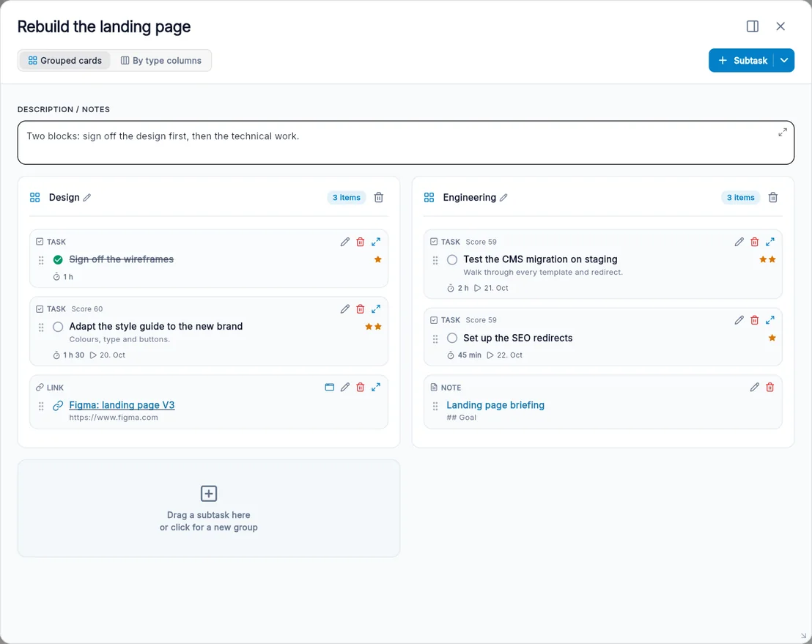Grab the drag handle of Landing page briefing

(435, 406)
